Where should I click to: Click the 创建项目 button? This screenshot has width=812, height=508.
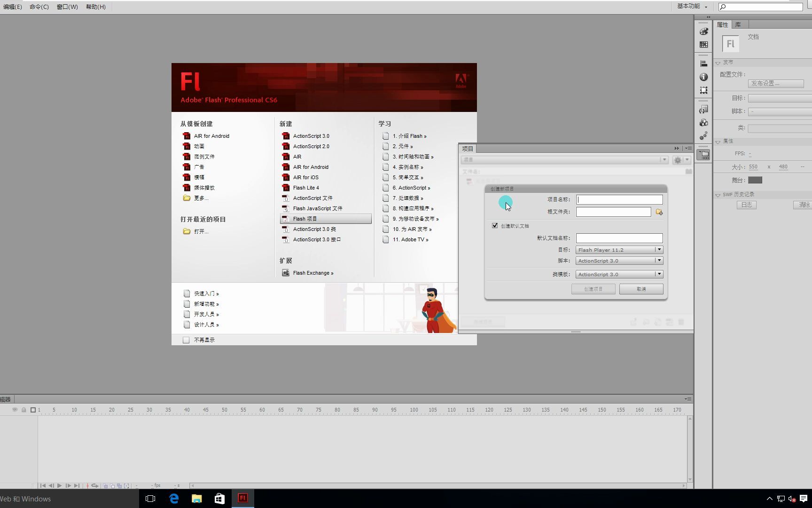click(593, 289)
